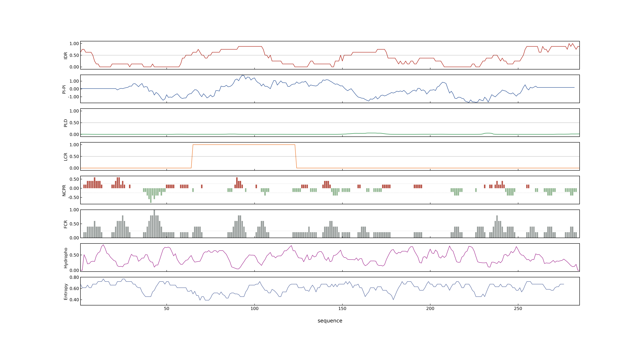Click the Pi-Pi y-axis label

tap(64, 89)
